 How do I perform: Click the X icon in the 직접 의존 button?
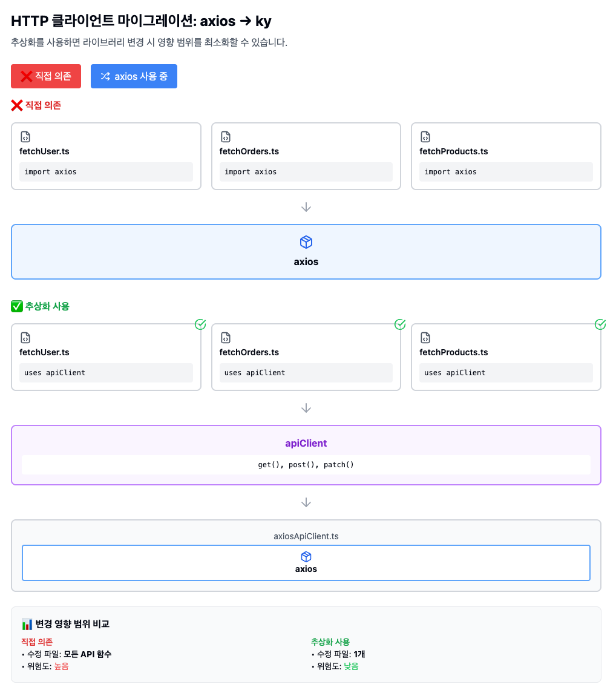click(x=27, y=76)
